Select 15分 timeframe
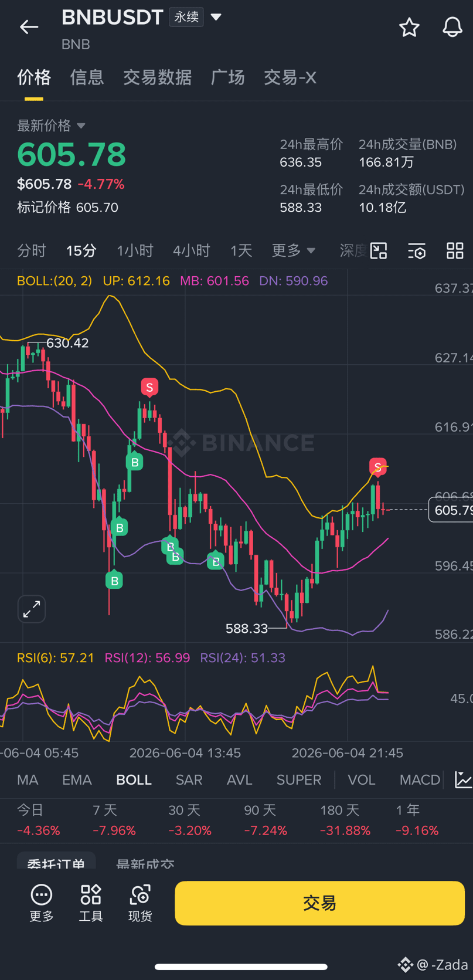Screen dimensions: 473x980 coord(81,250)
